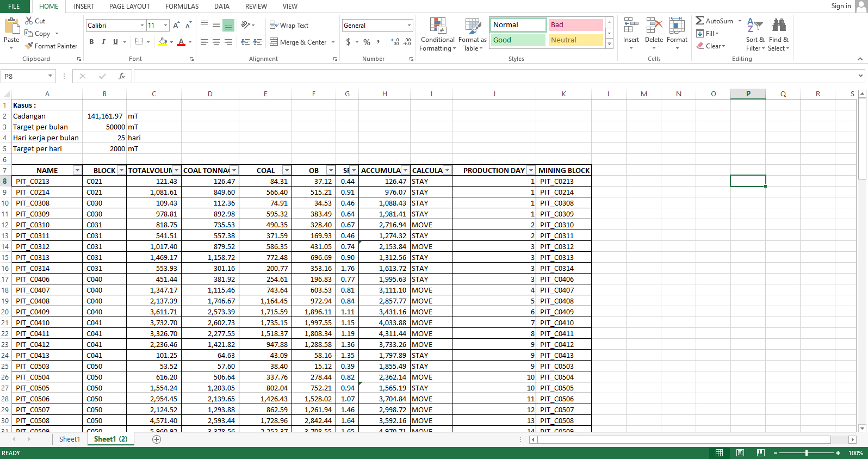The width and height of the screenshot is (868, 459).
Task: Apply the Good cell style swatch
Action: (x=518, y=40)
